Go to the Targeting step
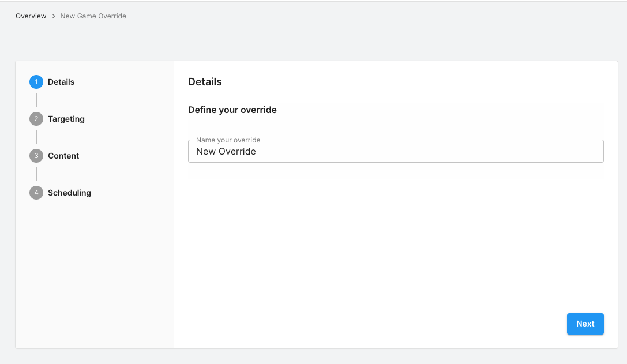The image size is (627, 364). pos(66,119)
